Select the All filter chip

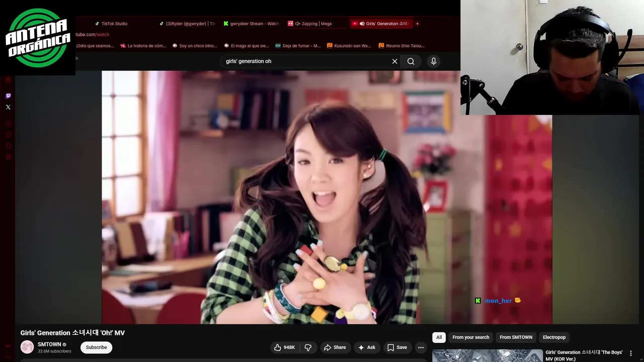point(439,337)
